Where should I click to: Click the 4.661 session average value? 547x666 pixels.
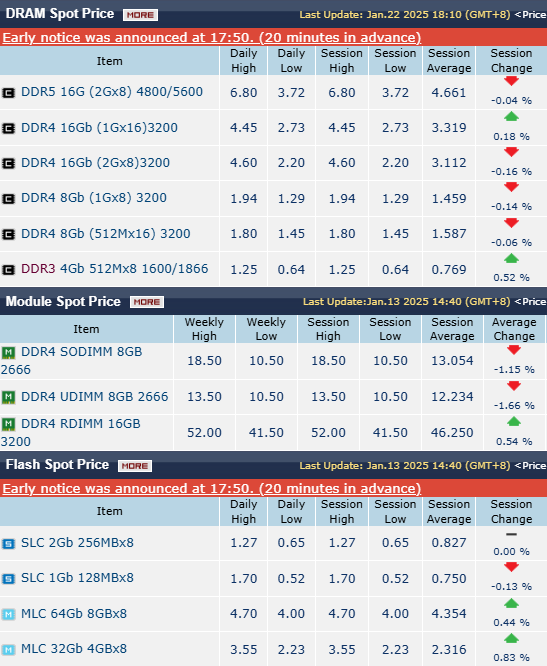tap(449, 93)
